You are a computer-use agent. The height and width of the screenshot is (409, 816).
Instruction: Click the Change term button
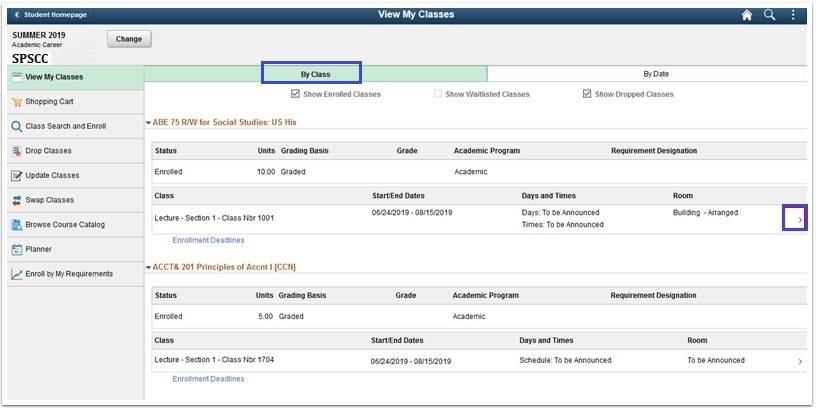pyautogui.click(x=129, y=39)
